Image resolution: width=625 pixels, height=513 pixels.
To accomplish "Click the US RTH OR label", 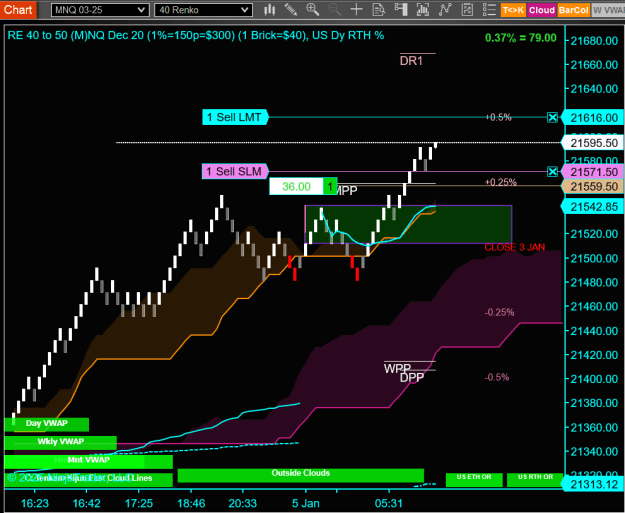I will (535, 479).
